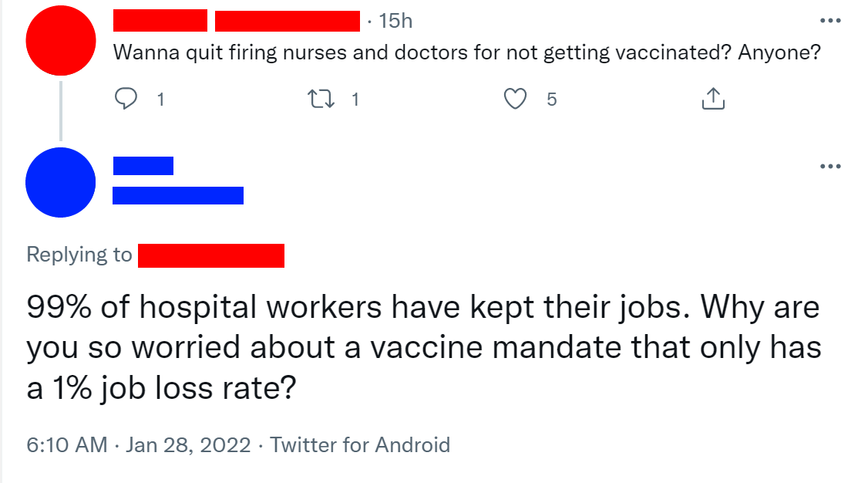
Task: View the list of 5 likes
Action: (x=550, y=100)
